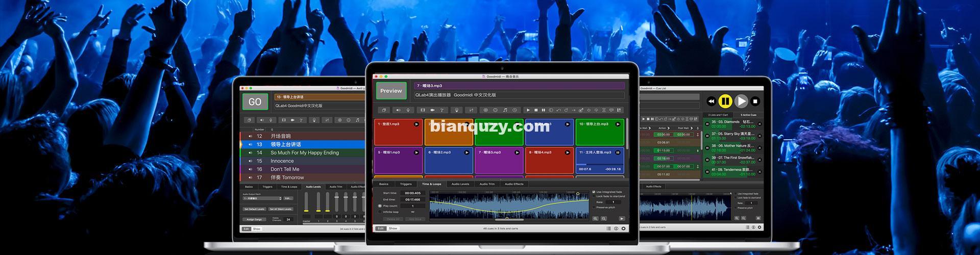Select cue 12 开场音响 in left window
This screenshot has width=980, height=255.
click(x=303, y=136)
